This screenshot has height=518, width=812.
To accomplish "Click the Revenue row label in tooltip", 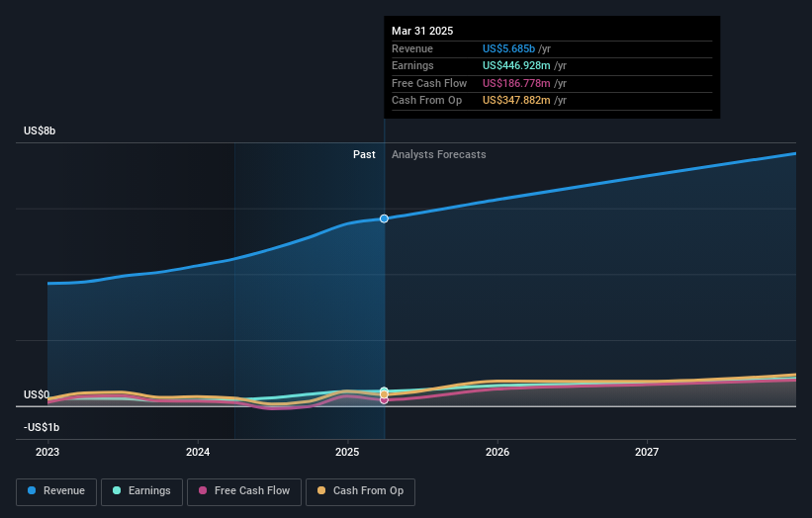I will click(412, 48).
